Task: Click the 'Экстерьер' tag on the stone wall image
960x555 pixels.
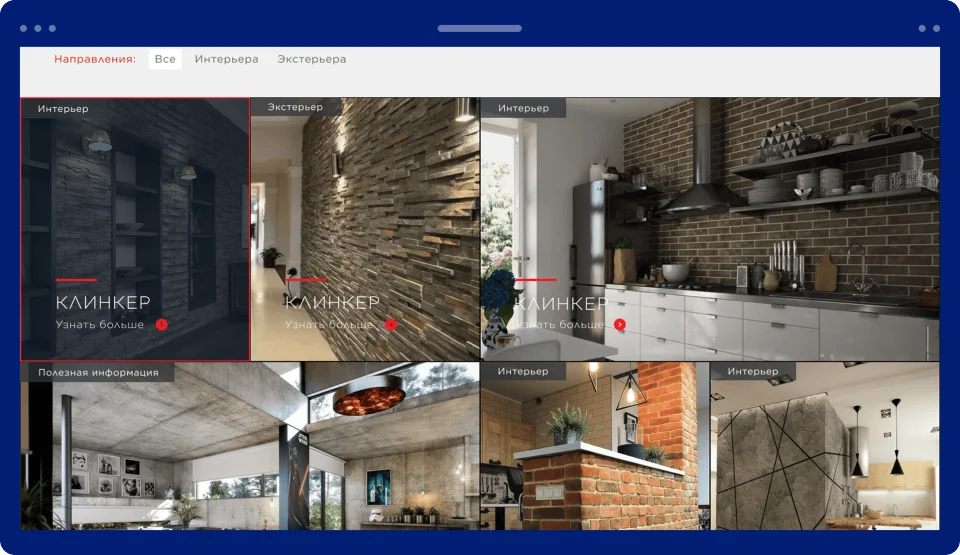Action: [295, 107]
